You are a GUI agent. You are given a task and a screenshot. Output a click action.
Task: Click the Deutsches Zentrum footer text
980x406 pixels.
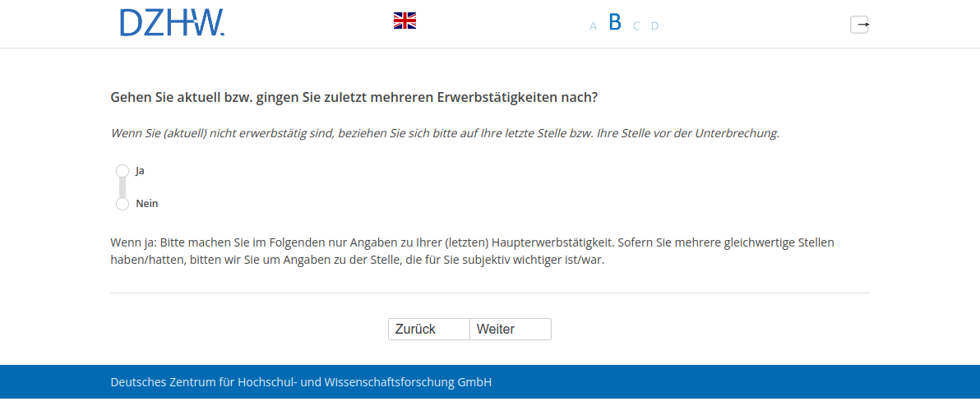point(301,382)
